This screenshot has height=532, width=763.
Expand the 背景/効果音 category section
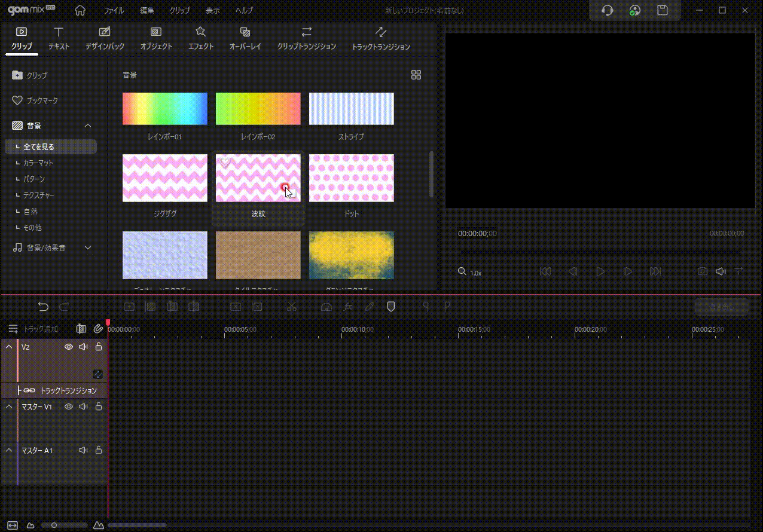(x=88, y=247)
